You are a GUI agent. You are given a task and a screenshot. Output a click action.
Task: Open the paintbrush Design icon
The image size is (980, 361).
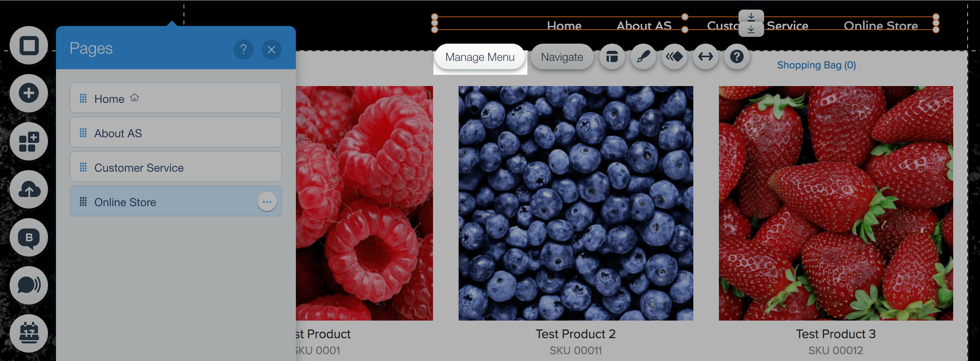click(x=643, y=57)
